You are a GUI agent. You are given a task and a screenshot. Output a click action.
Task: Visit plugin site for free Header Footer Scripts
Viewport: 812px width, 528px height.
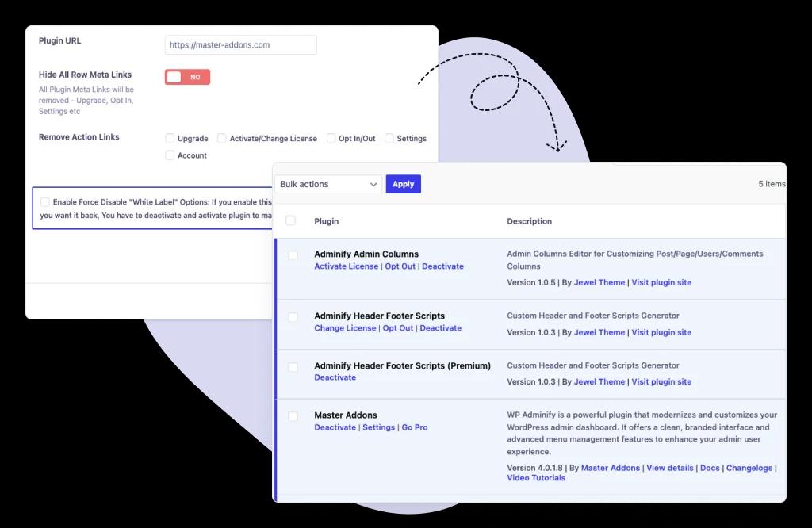tap(661, 332)
